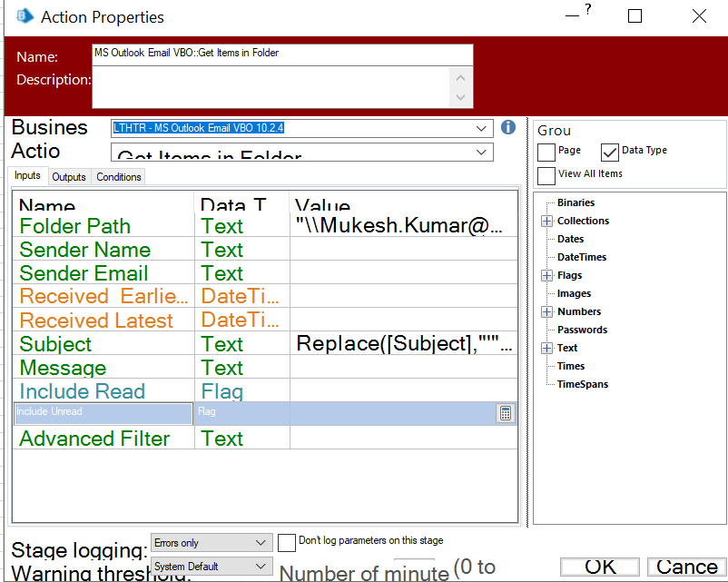Expand the Text tree node
The height and width of the screenshot is (582, 728).
point(546,349)
